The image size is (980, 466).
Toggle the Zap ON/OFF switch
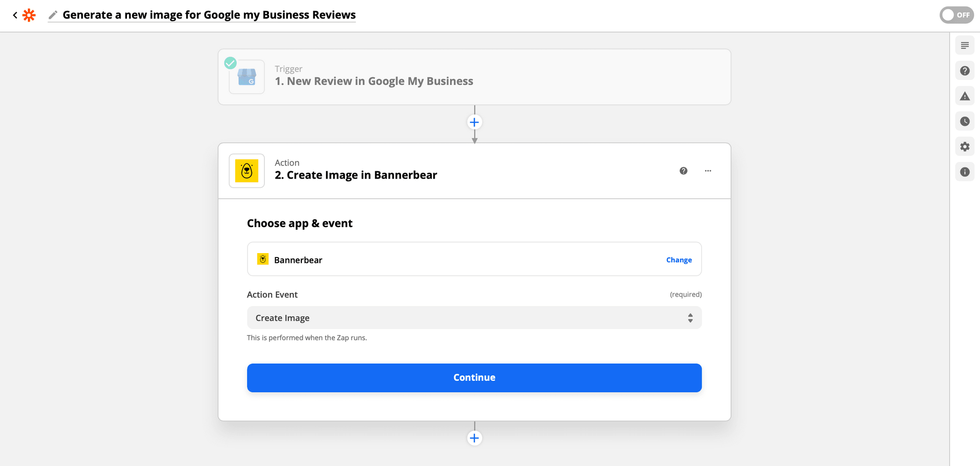(956, 15)
